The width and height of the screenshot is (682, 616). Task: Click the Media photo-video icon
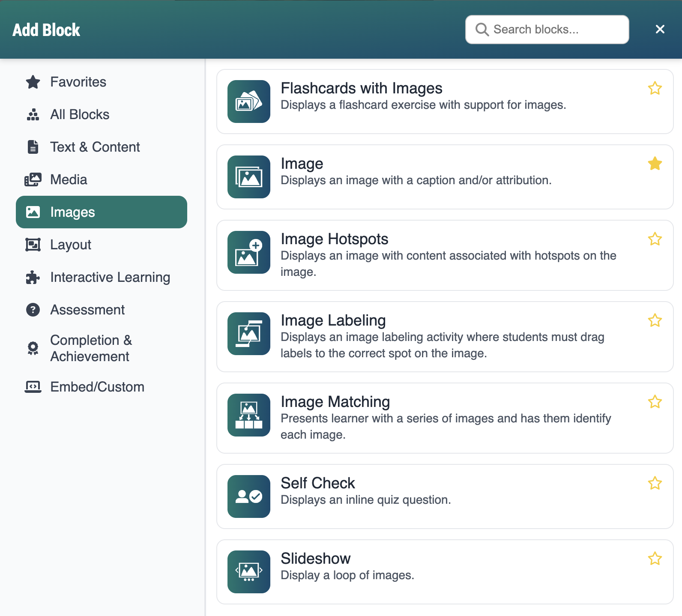coord(33,179)
